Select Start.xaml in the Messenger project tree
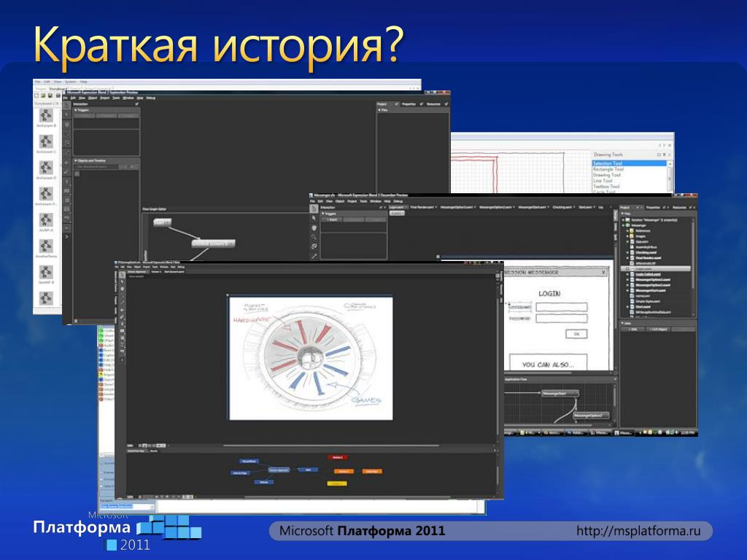Image resolution: width=747 pixels, height=560 pixels. pyautogui.click(x=643, y=307)
